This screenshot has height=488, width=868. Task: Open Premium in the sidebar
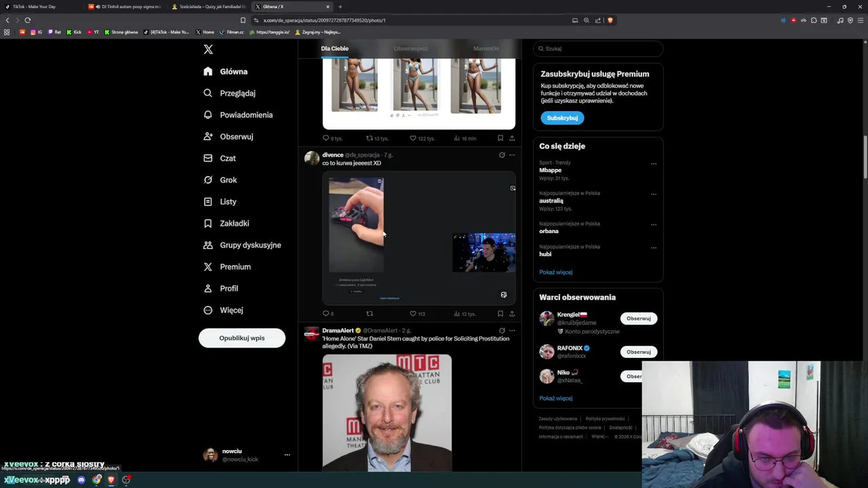tap(227, 266)
